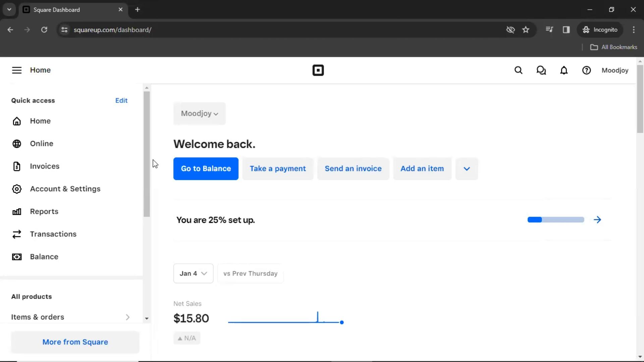Click the help question mark icon

coord(587,70)
